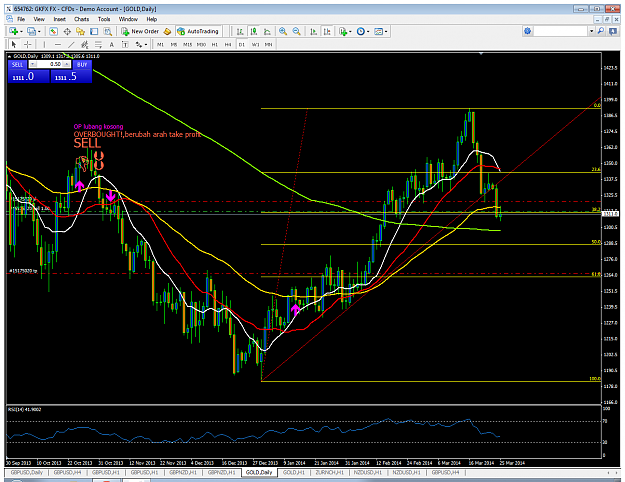The width and height of the screenshot is (625, 482).
Task: Switch to H4 timeframe
Action: tap(228, 45)
